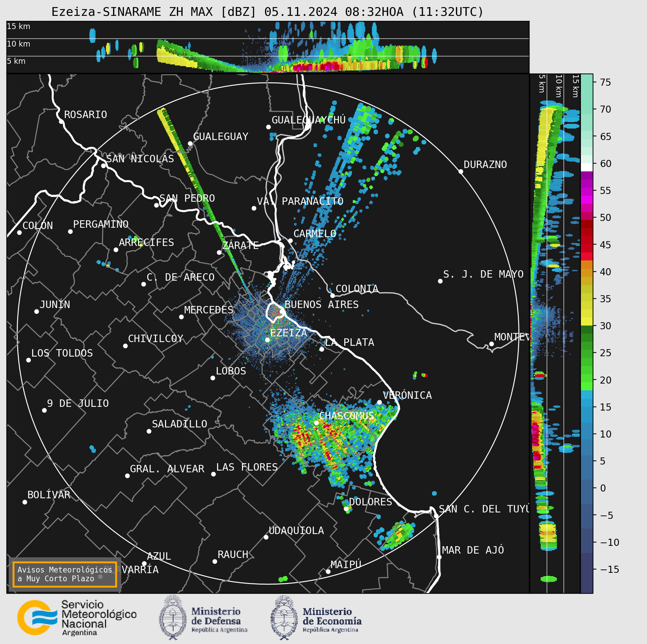647x644 pixels.
Task: Click the UDAQUIOLA label
Action: point(296,531)
